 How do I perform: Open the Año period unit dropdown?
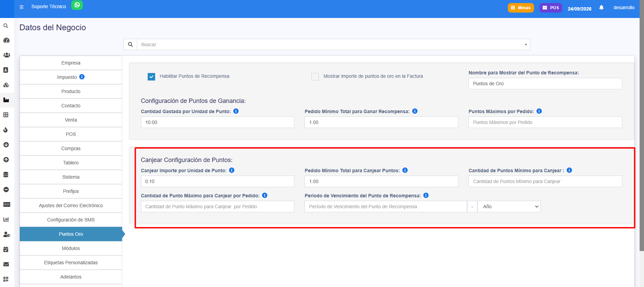(509, 207)
